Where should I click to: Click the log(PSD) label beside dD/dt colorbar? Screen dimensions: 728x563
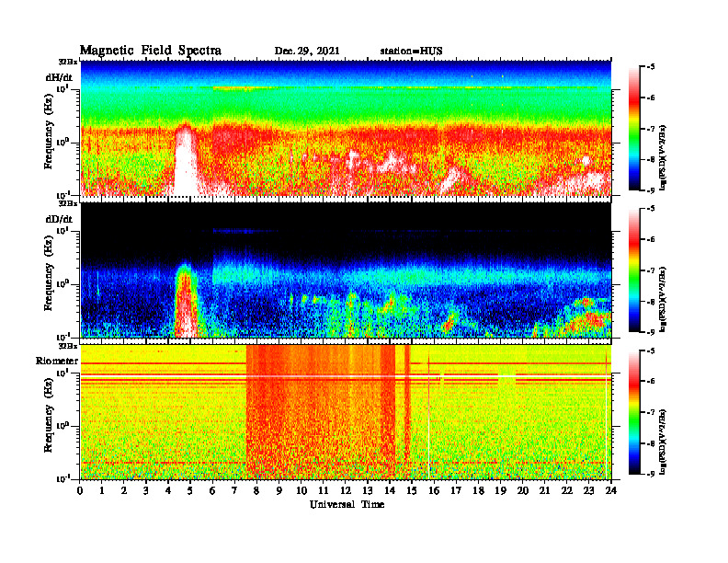[x=664, y=299]
